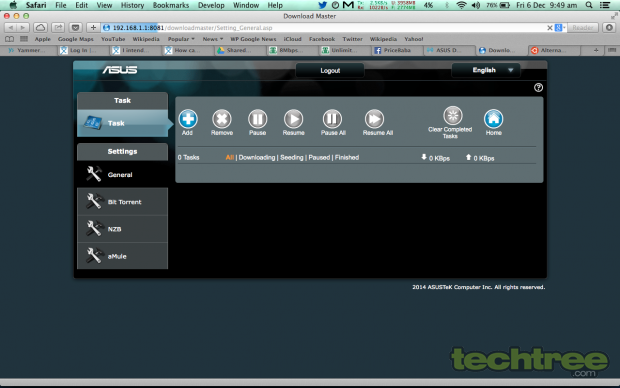The width and height of the screenshot is (620, 388).
Task: Clear Completed Tasks icon
Action: coord(453,116)
